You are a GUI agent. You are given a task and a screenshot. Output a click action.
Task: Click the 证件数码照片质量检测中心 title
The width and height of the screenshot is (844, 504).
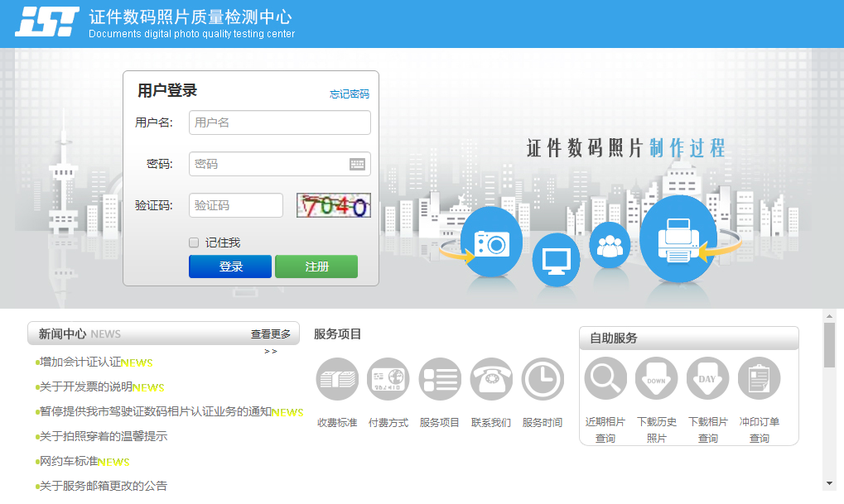191,17
